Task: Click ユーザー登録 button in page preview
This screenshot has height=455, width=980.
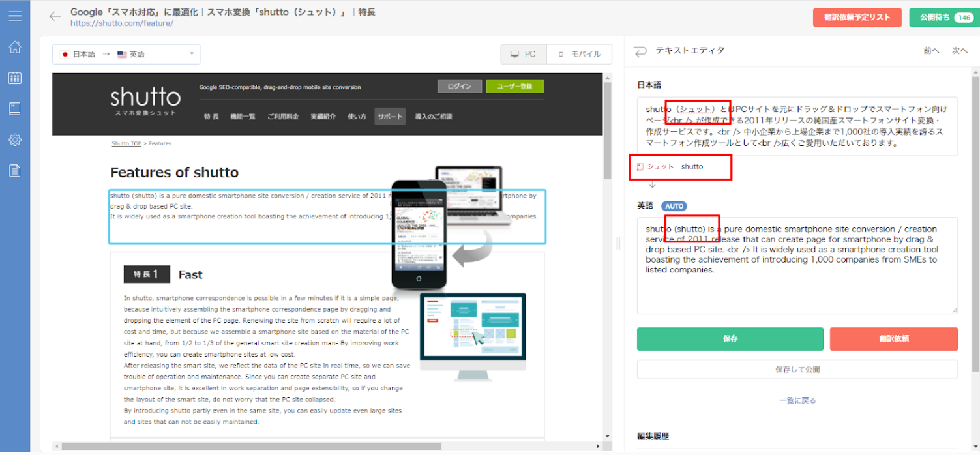Action: point(515,87)
